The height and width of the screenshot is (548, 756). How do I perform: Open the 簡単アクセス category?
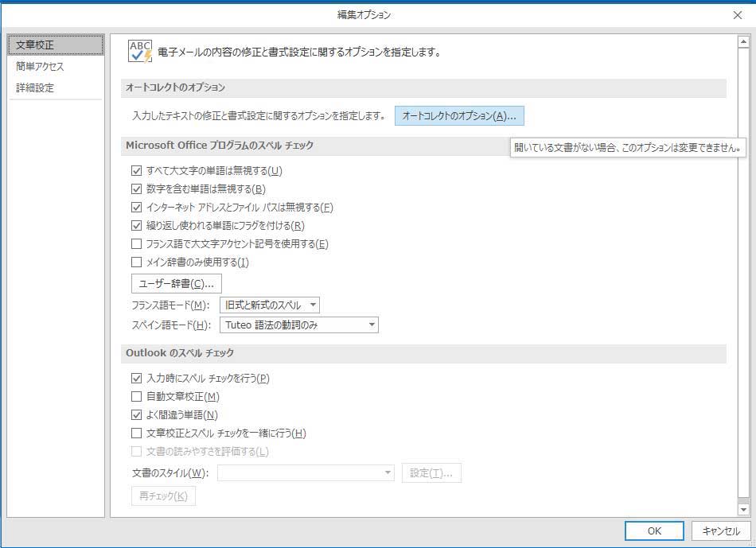tap(40, 67)
